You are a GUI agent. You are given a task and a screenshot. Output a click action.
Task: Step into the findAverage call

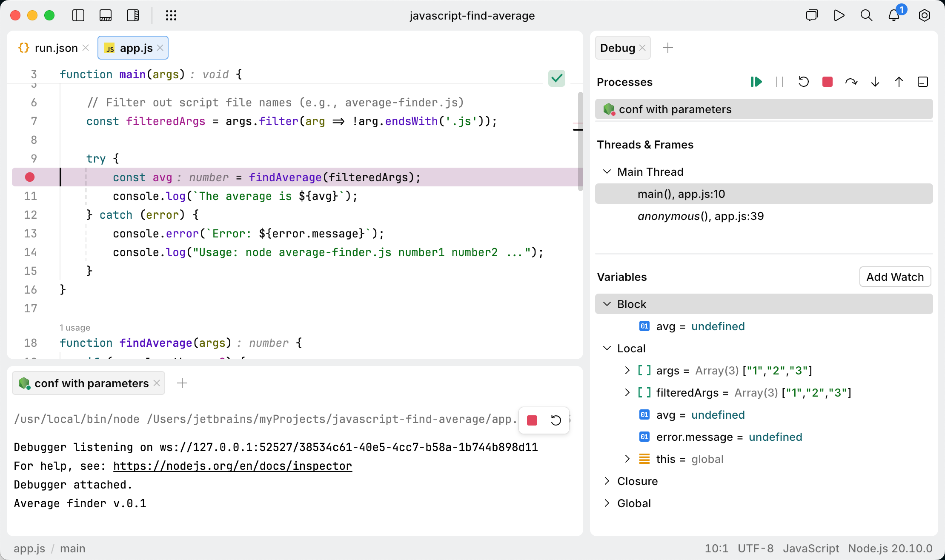pos(874,82)
